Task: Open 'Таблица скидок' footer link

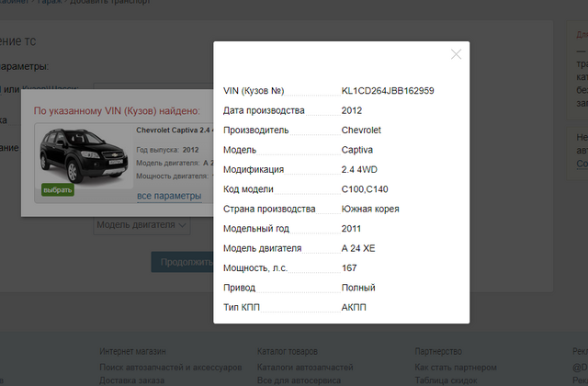Action: (446, 380)
